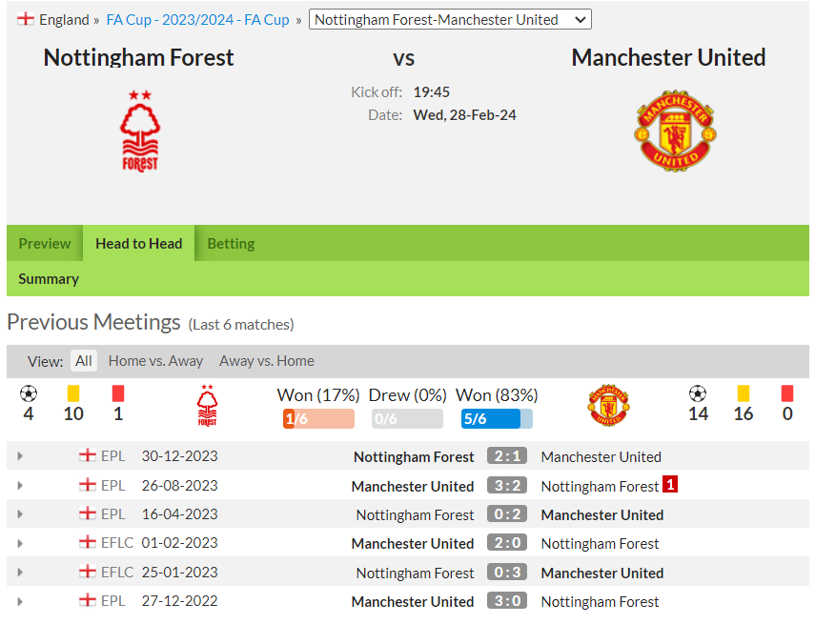This screenshot has height=644, width=815.
Task: Open the Preview tab
Action: click(x=45, y=243)
